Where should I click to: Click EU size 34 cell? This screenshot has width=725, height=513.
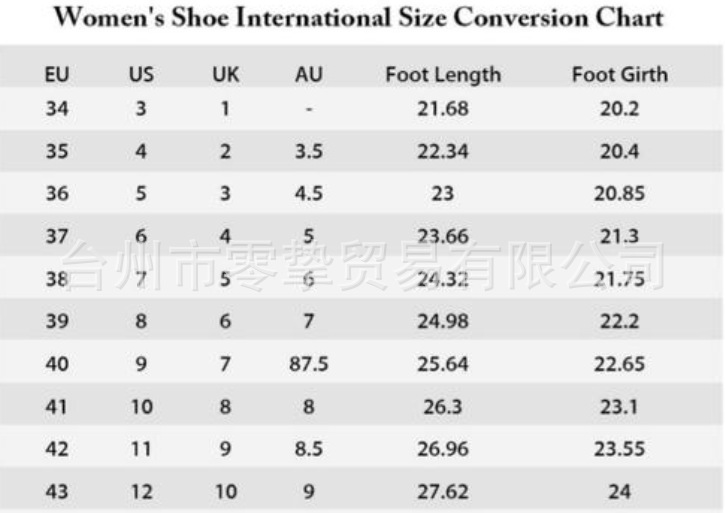tap(57, 108)
